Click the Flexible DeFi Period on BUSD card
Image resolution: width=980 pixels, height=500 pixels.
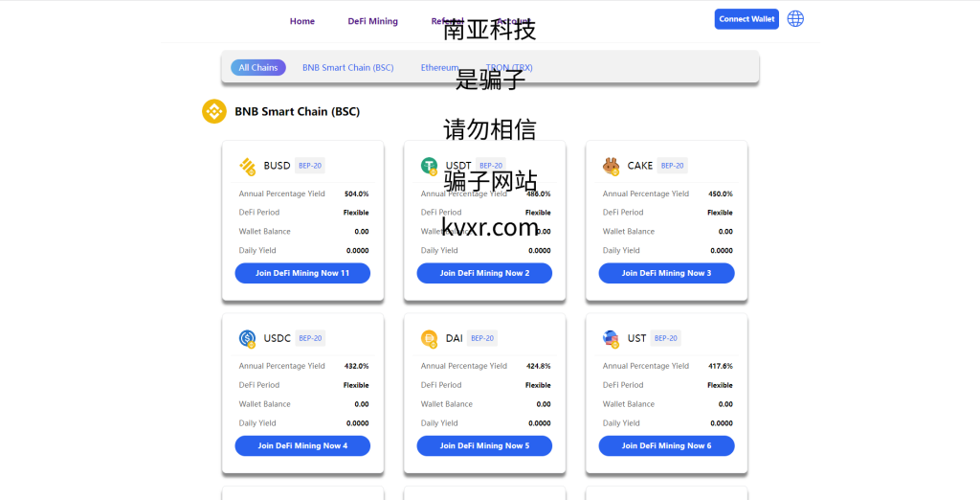click(x=356, y=213)
